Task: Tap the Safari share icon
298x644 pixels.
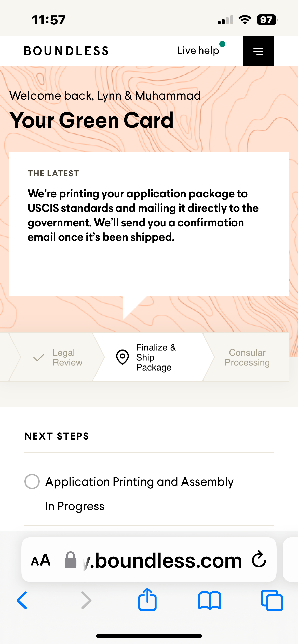Action: pyautogui.click(x=147, y=600)
